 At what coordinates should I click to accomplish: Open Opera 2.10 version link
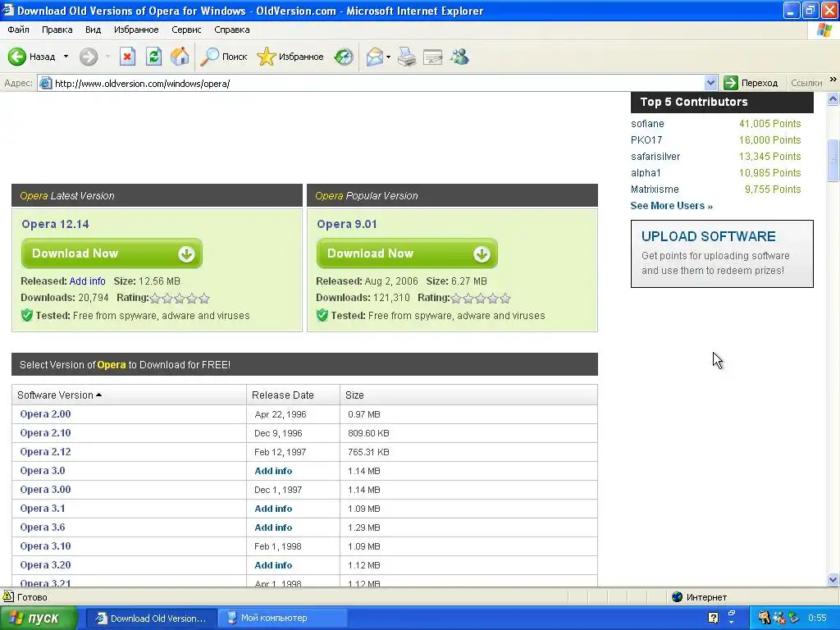coord(46,433)
